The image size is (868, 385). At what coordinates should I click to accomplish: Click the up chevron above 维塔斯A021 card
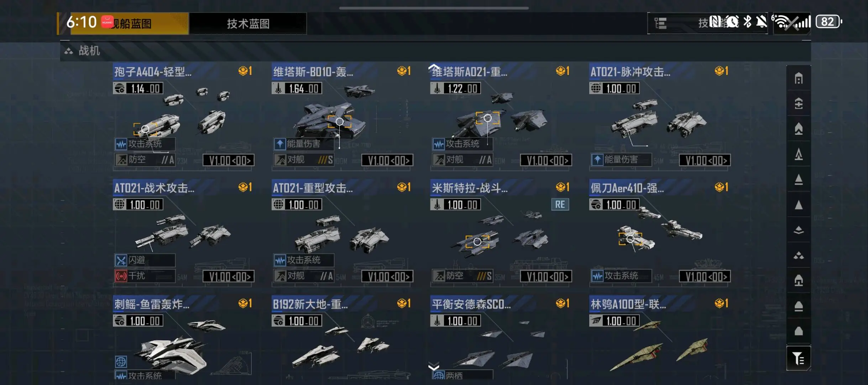tap(434, 67)
